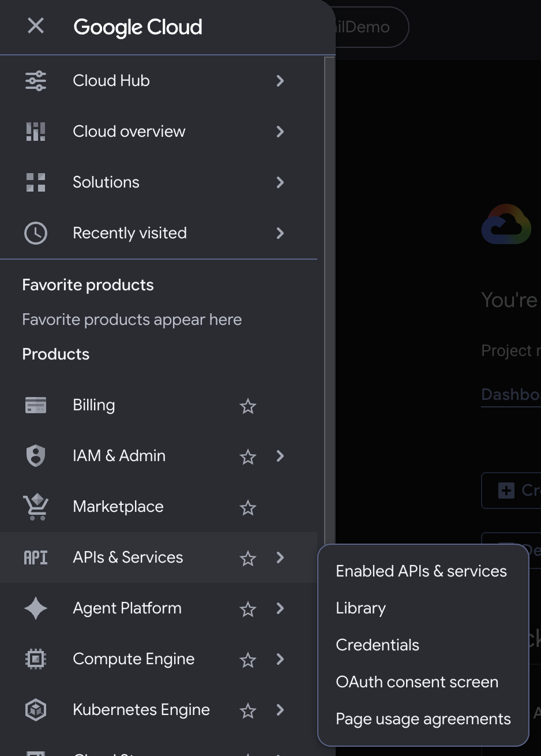Click the Google Cloud logo in the background page
This screenshot has height=756, width=541.
(x=506, y=224)
